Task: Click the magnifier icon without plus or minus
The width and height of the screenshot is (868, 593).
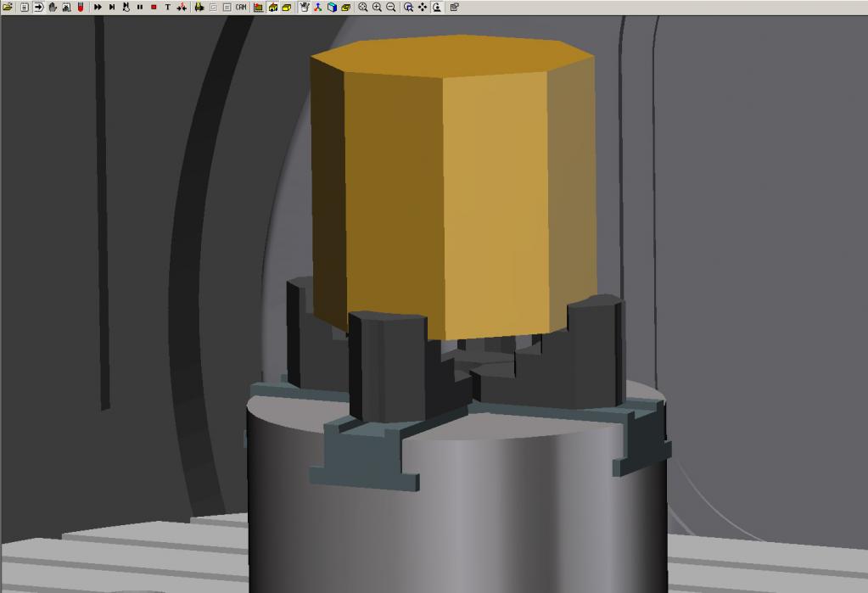Action: (x=363, y=7)
